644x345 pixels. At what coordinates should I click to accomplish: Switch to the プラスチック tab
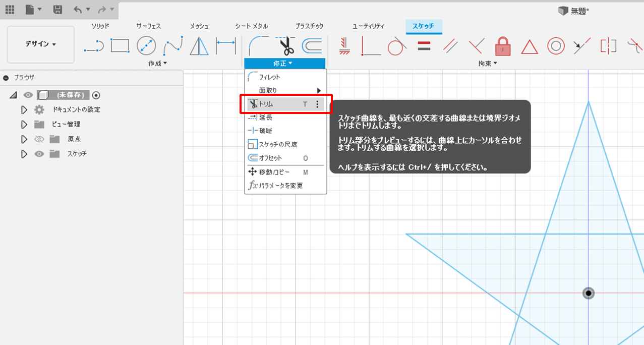(309, 26)
